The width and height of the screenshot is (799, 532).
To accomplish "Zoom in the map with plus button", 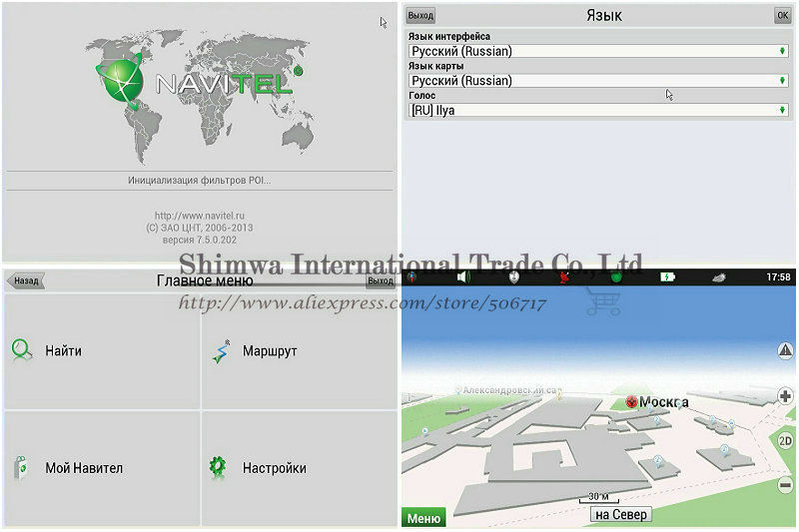I will point(785,396).
